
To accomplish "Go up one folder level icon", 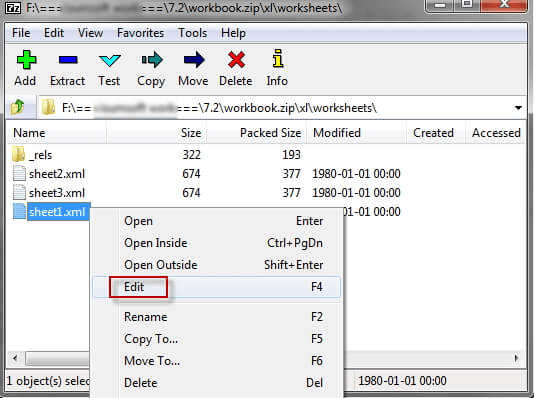I will (18, 107).
